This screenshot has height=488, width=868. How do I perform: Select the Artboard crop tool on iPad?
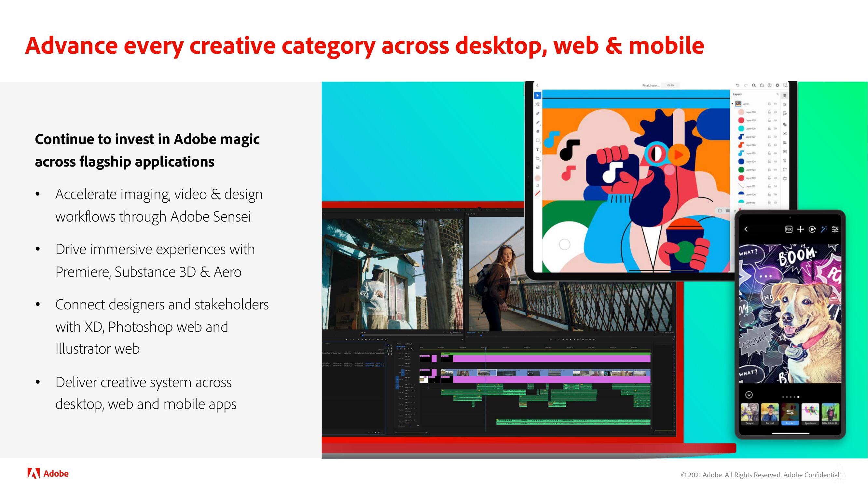tap(538, 158)
